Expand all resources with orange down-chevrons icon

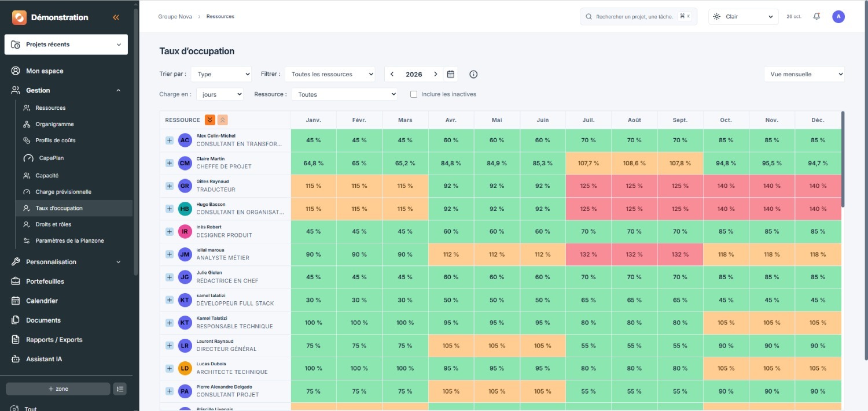tap(210, 120)
